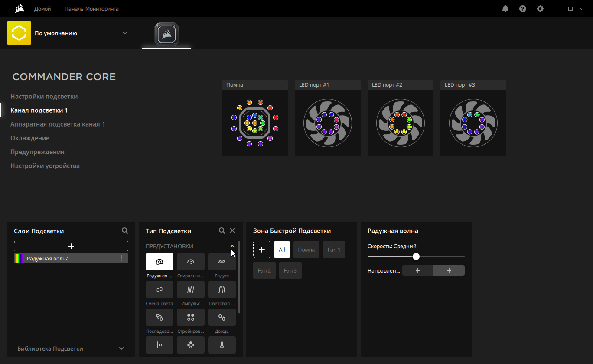Select the Радужная волна preset icon
Screen dimensions: 593x364
pos(160,262)
